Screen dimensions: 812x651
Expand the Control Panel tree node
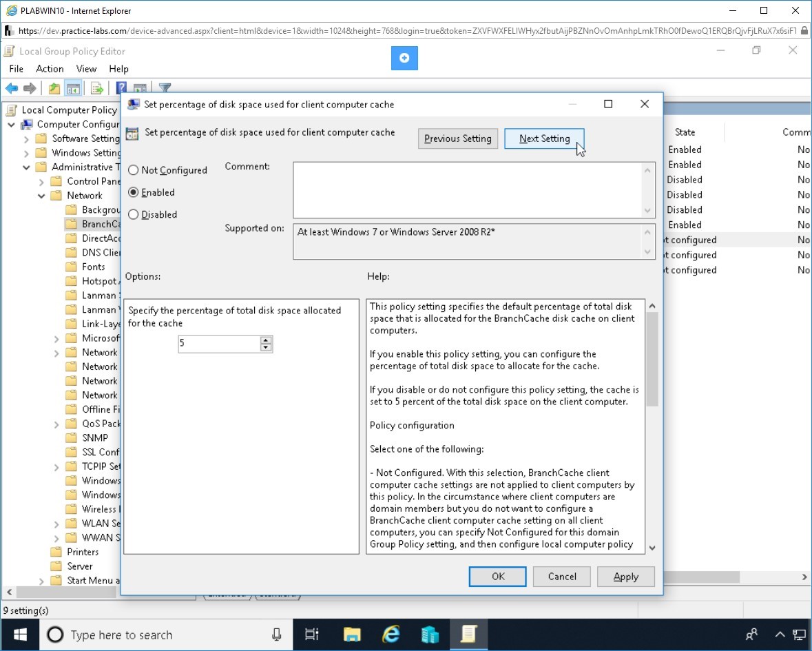[41, 182]
